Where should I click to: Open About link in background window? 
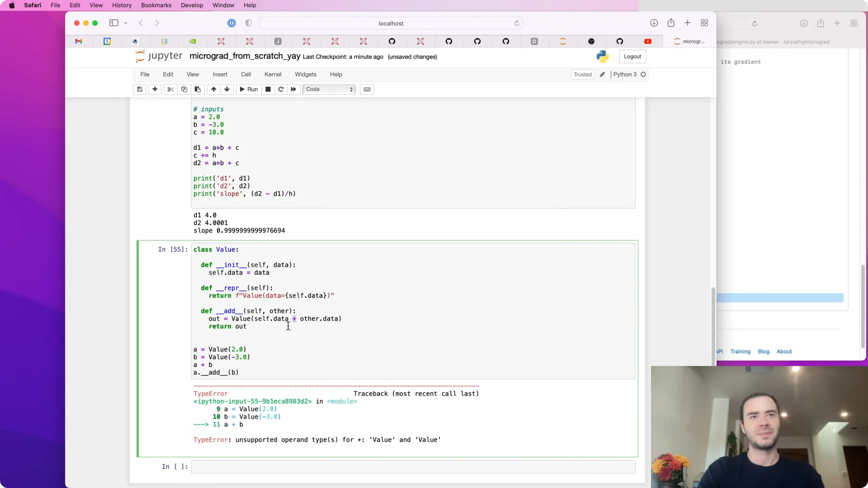pos(784,351)
